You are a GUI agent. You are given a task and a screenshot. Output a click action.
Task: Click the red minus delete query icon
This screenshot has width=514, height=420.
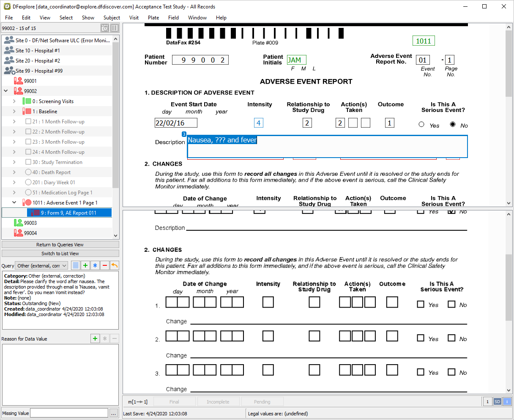coord(105,265)
